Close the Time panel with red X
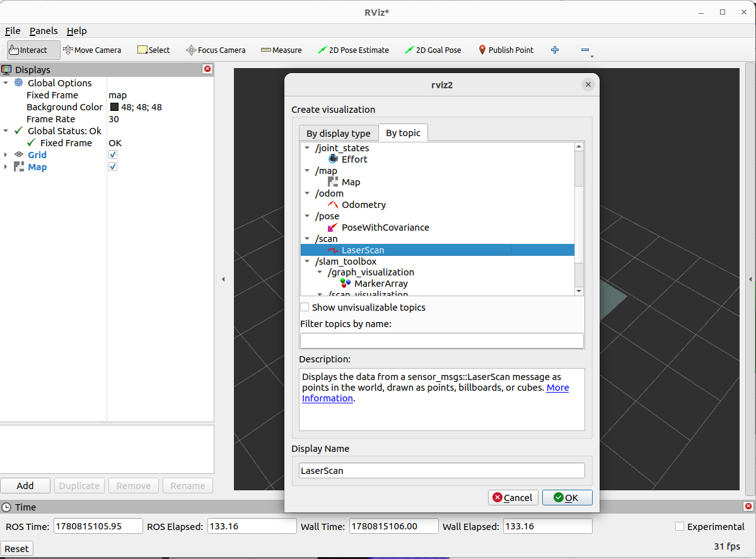 [x=748, y=506]
